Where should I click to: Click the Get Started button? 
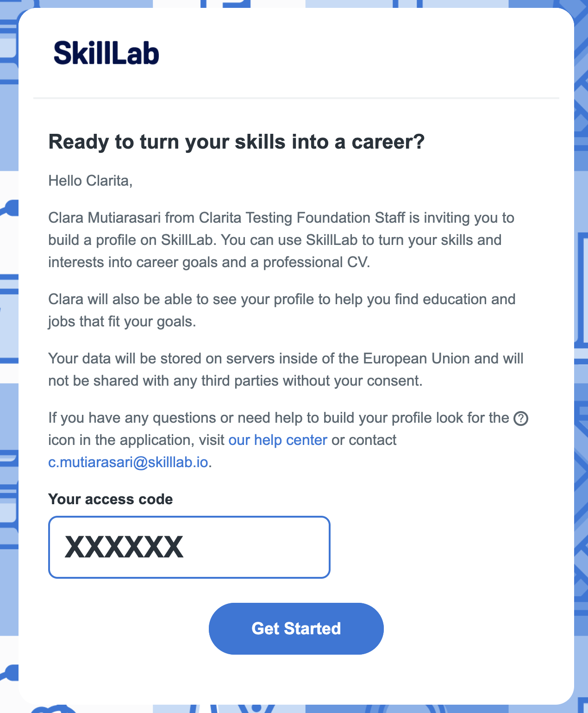[x=296, y=629]
